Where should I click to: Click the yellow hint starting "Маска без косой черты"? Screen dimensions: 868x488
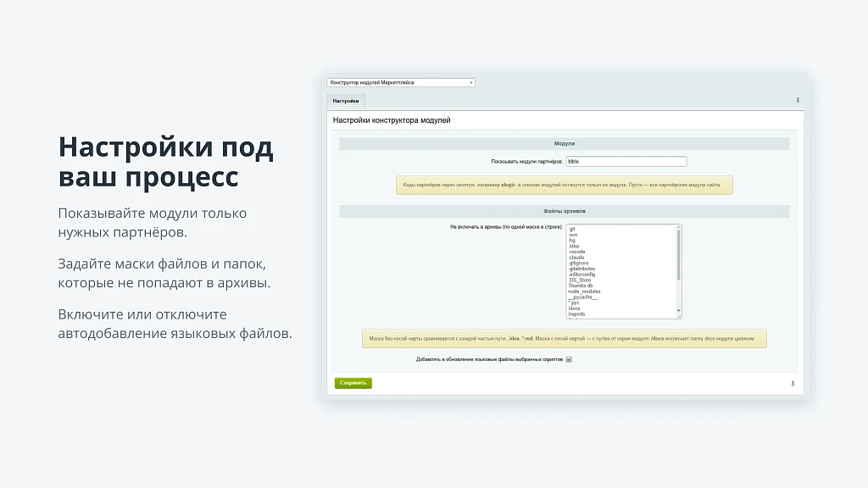point(564,339)
